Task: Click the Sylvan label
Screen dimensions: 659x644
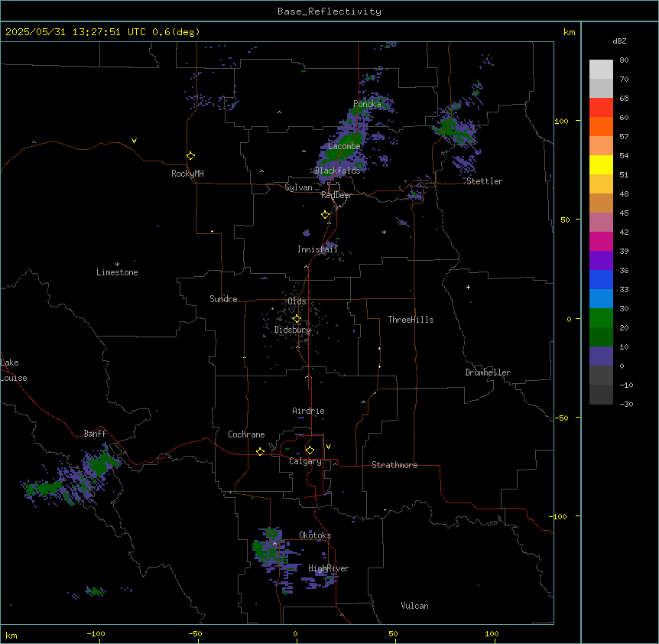Action: pos(298,187)
